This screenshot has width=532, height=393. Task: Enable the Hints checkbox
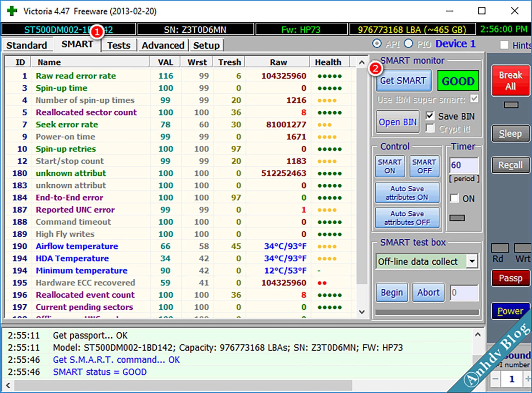(x=504, y=45)
